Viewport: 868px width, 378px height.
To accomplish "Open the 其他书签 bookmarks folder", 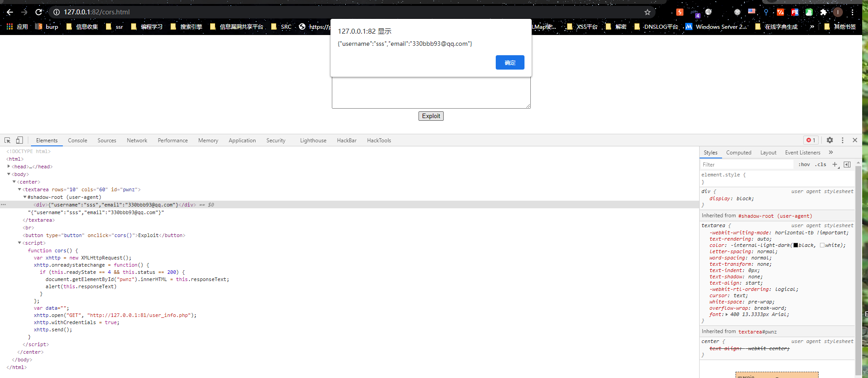I will (x=840, y=26).
